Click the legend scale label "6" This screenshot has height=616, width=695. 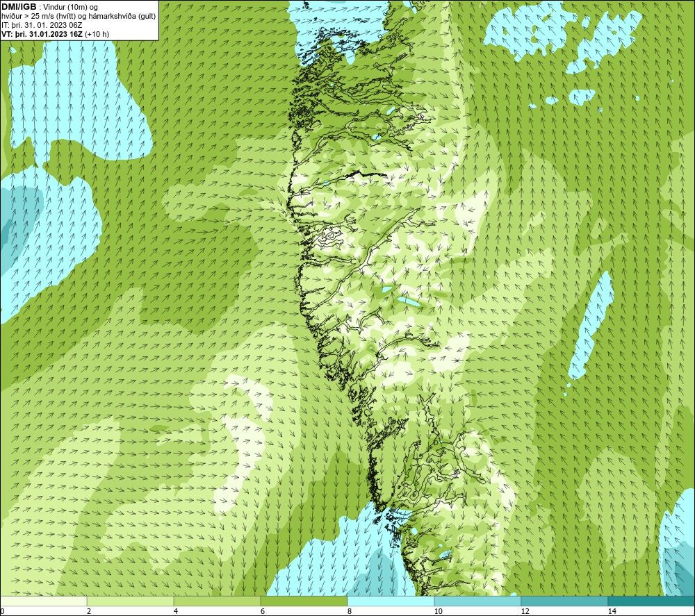tap(263, 611)
